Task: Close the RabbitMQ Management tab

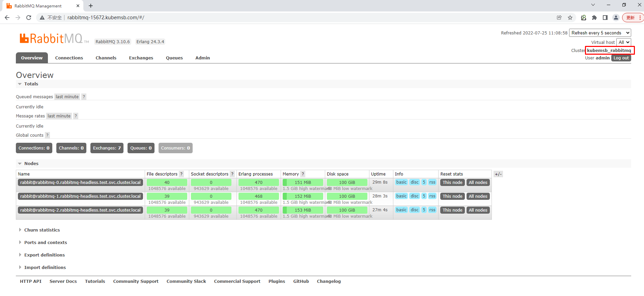Action: [78, 6]
